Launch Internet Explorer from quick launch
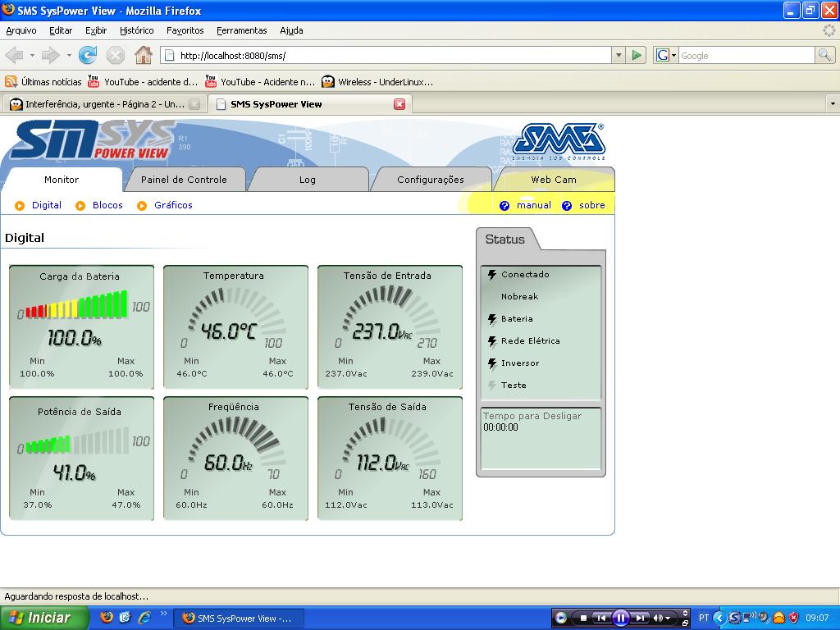The image size is (840, 630). pyautogui.click(x=144, y=618)
